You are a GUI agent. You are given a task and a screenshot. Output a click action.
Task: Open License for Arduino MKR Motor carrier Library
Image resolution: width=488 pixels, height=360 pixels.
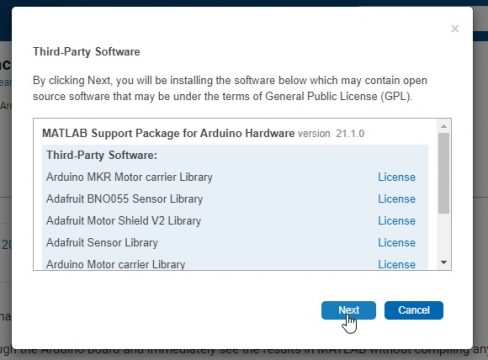pos(397,177)
